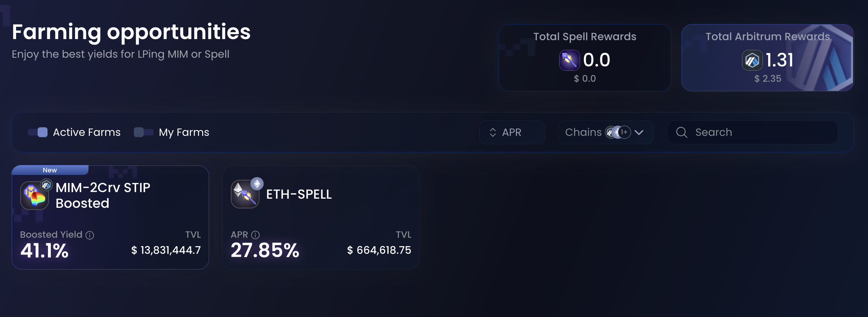The image size is (868, 317).
Task: Click the Total Spell Rewards card
Action: 585,58
